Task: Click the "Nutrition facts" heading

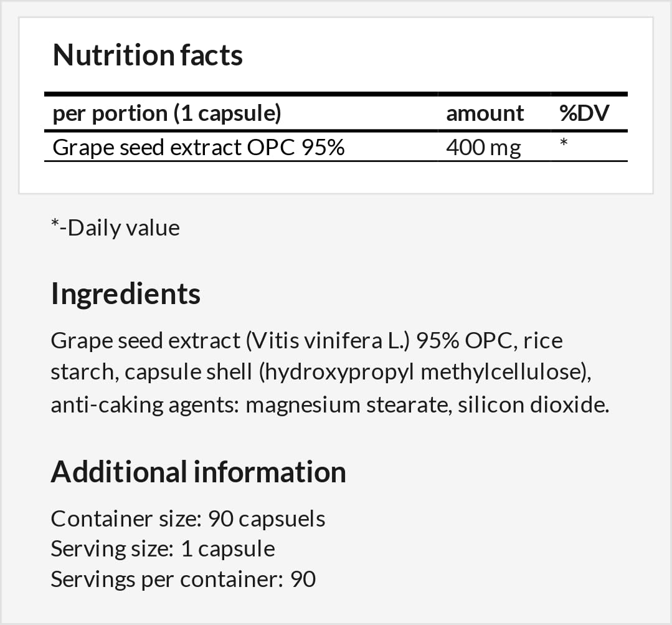Action: coord(148,55)
